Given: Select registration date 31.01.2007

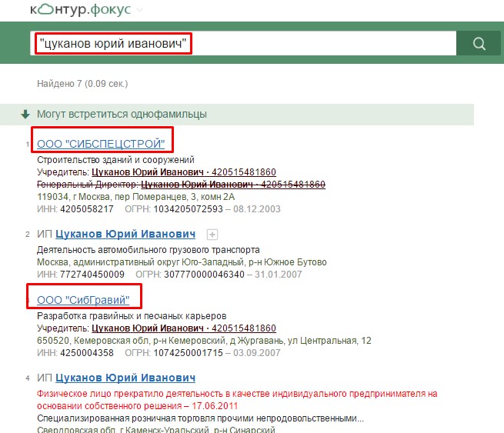Looking at the screenshot, I should 279,275.
